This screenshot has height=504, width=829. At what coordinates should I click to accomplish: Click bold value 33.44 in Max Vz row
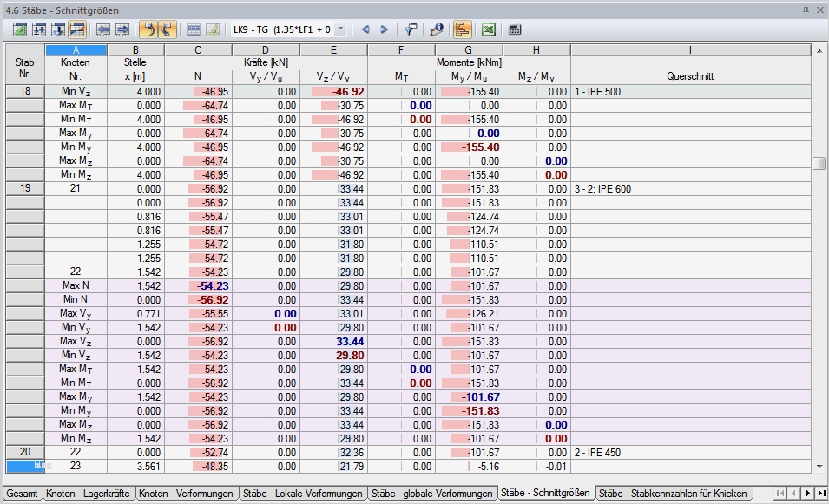tap(350, 342)
